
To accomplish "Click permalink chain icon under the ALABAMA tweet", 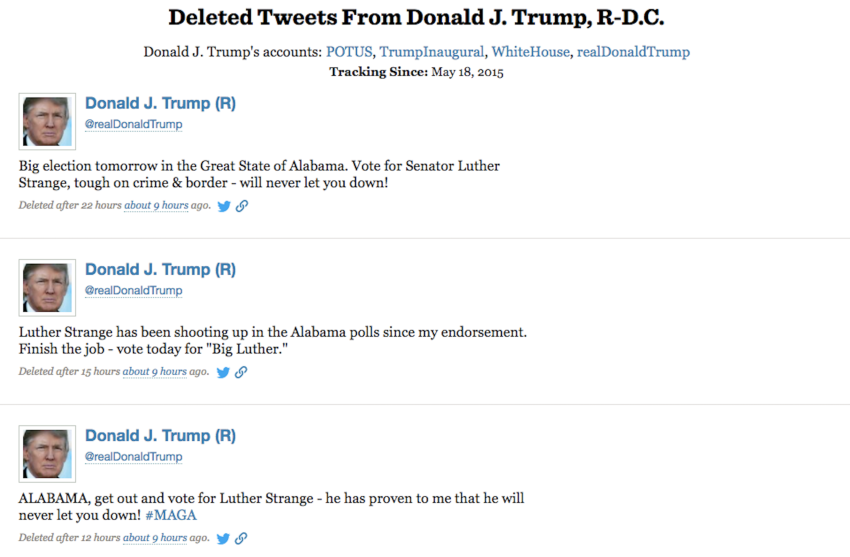I will (241, 538).
